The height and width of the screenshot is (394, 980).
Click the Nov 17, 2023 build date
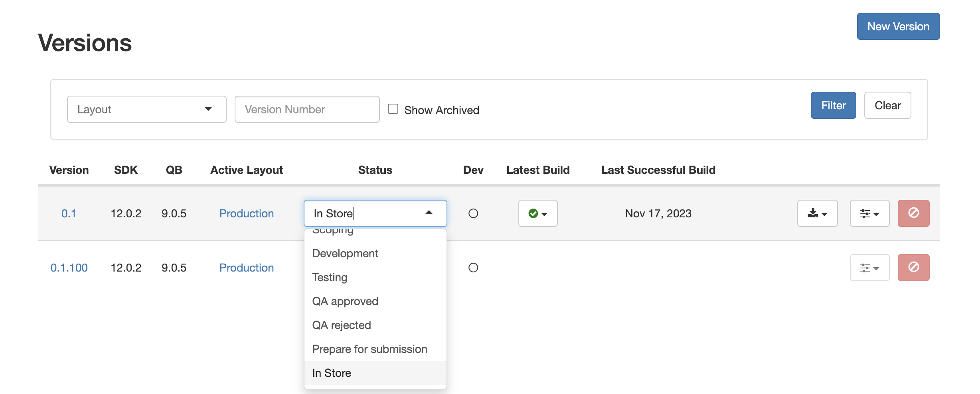coord(658,213)
